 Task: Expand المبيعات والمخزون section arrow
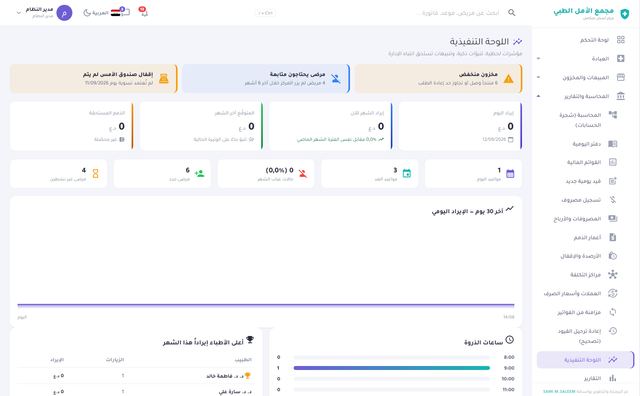coord(538,77)
